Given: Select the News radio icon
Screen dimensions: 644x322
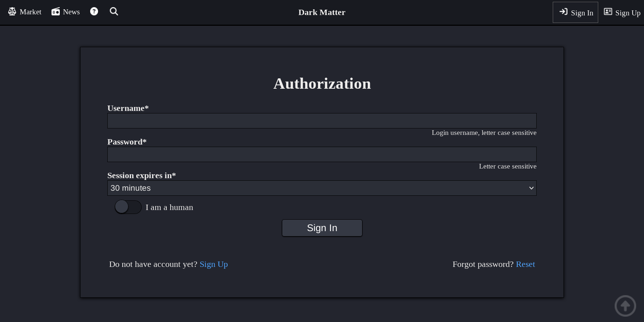Looking at the screenshot, I should [55, 11].
